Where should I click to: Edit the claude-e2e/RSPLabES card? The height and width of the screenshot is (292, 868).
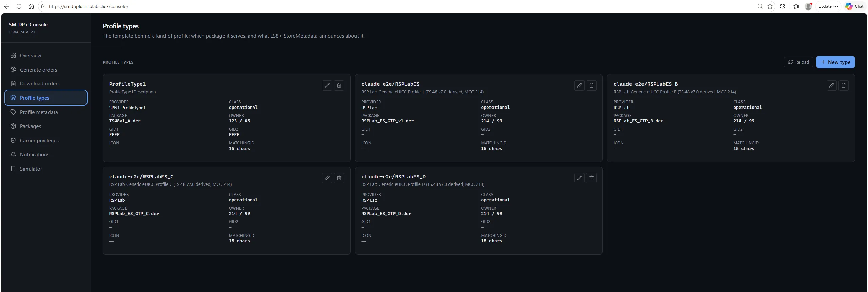coord(579,85)
